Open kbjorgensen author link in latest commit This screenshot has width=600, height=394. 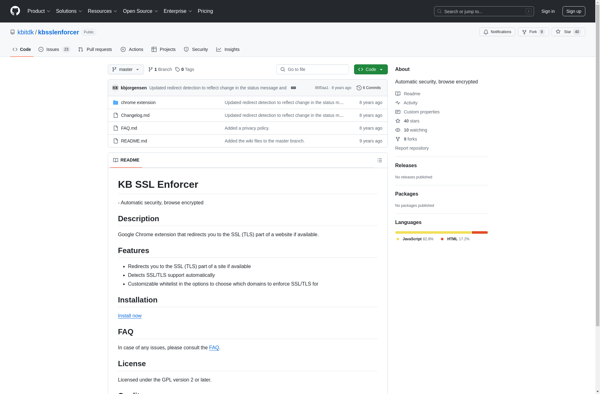[x=134, y=88]
